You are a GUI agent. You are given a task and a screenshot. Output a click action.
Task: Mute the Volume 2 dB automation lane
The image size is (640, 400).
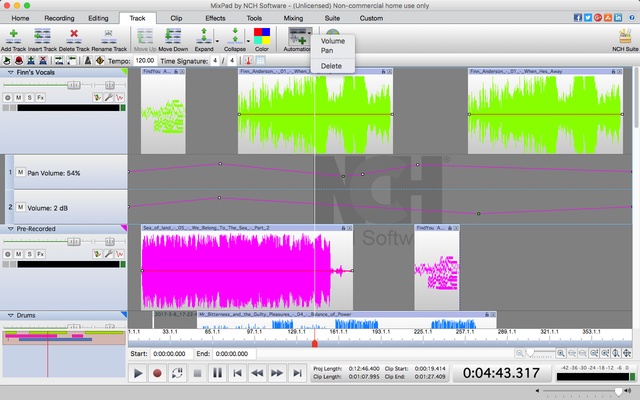(20, 207)
